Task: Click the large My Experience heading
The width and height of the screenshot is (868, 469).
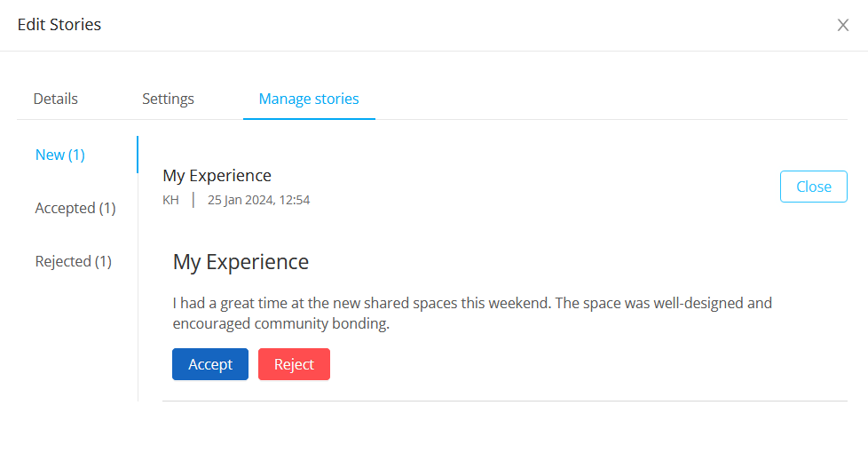Action: [x=241, y=262]
